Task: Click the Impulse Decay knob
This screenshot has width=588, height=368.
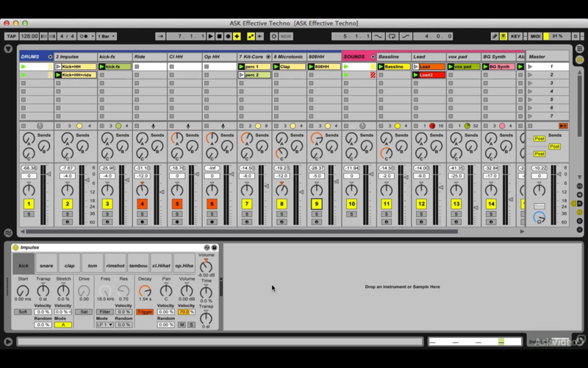Action: click(x=145, y=291)
